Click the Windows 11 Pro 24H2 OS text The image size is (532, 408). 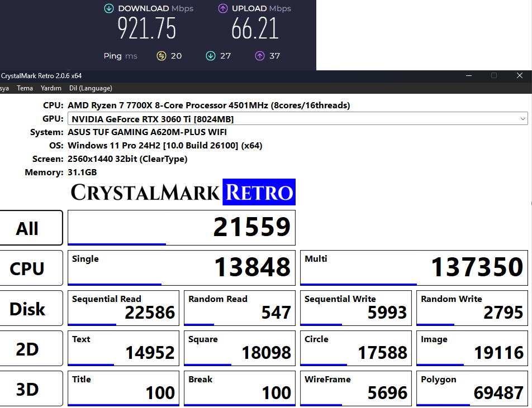point(165,146)
